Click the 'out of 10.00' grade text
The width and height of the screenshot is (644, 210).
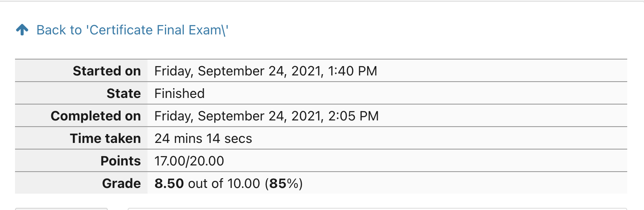224,184
